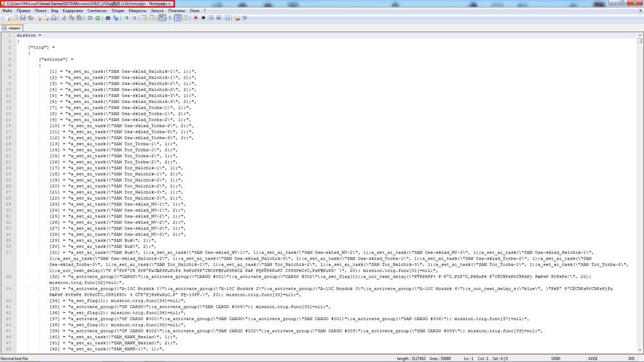Click the Close All documents toolbar icon
644x362 pixels.
[46, 18]
